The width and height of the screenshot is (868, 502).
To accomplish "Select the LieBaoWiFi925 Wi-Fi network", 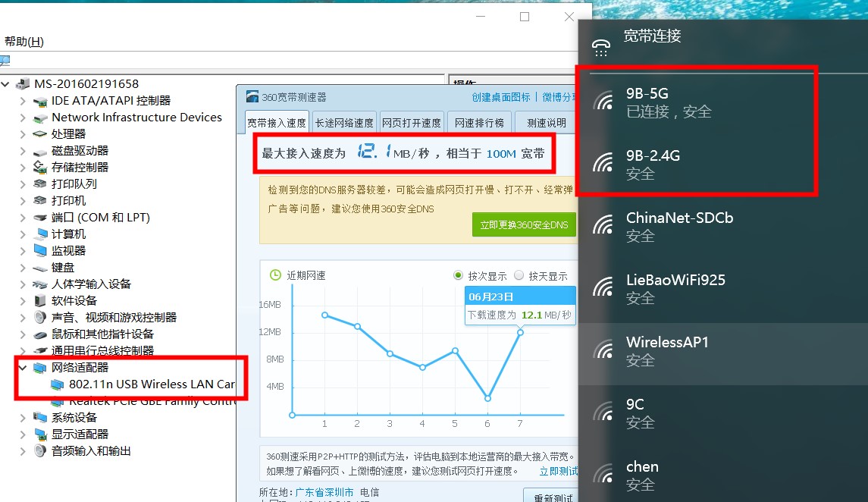I will (723, 288).
